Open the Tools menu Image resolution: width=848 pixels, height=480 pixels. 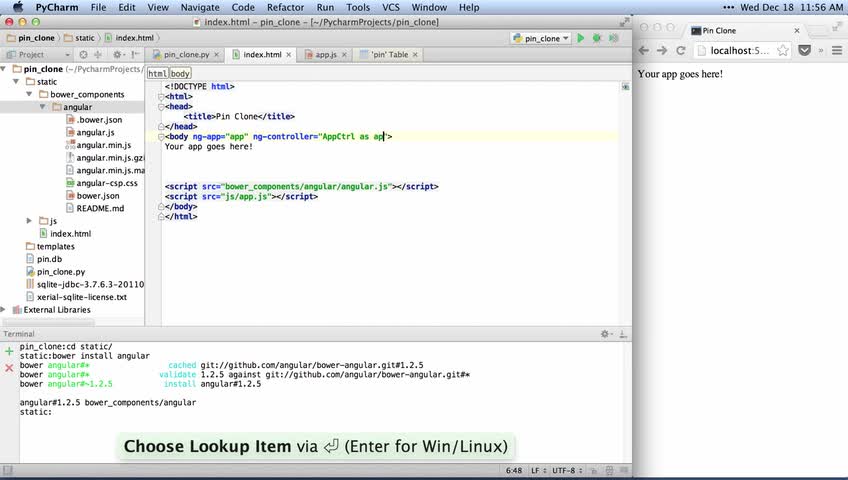click(x=358, y=8)
